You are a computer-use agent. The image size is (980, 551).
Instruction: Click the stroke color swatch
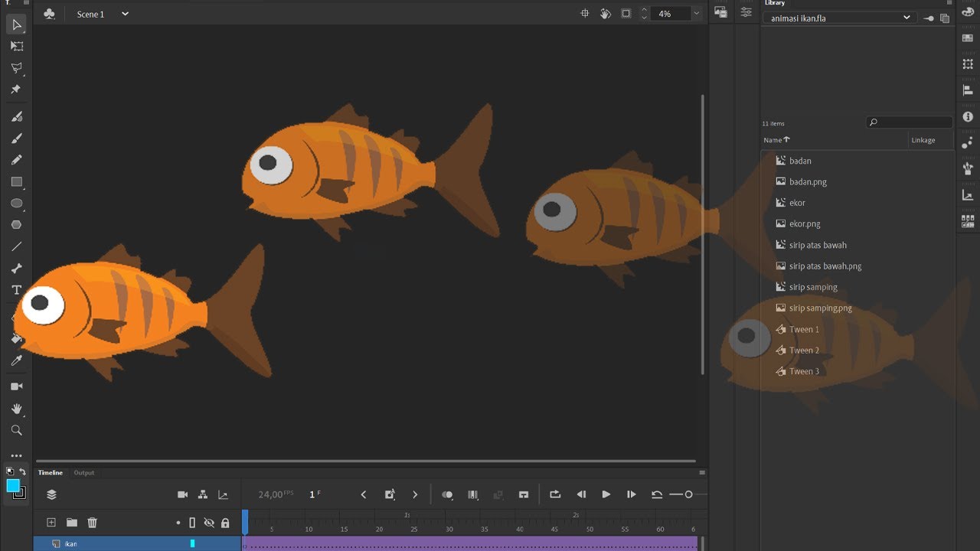pyautogui.click(x=21, y=494)
